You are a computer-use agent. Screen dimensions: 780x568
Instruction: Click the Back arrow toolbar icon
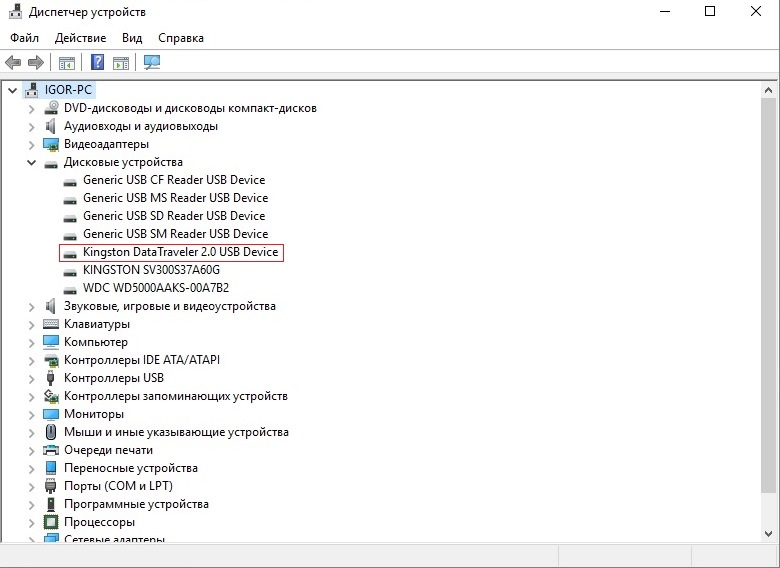pos(13,63)
